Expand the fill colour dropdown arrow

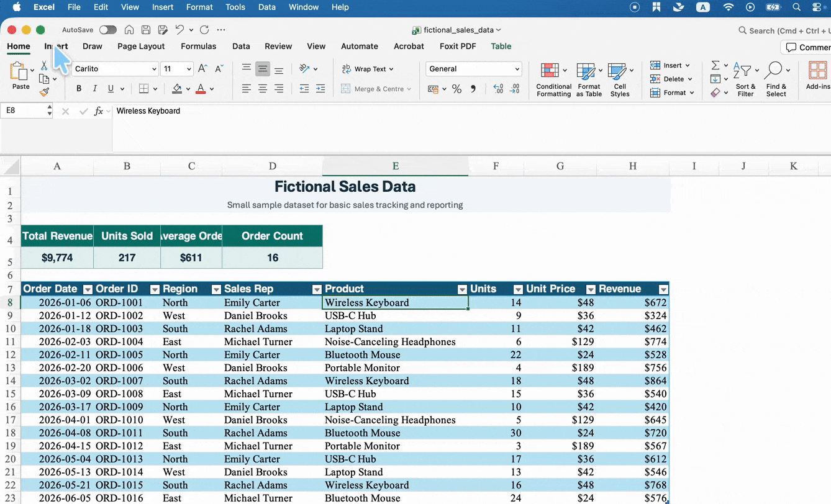[x=188, y=89]
